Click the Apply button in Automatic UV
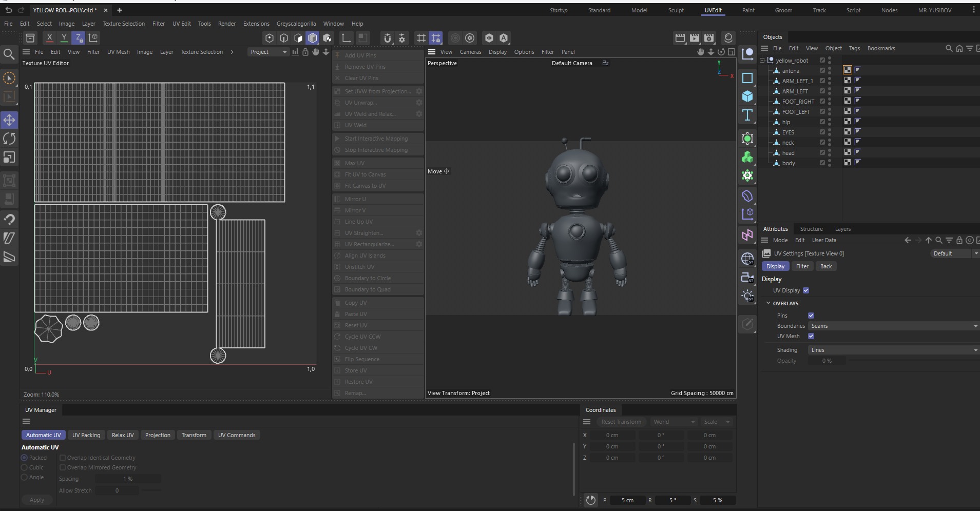Screen dimensions: 980x511 point(37,500)
